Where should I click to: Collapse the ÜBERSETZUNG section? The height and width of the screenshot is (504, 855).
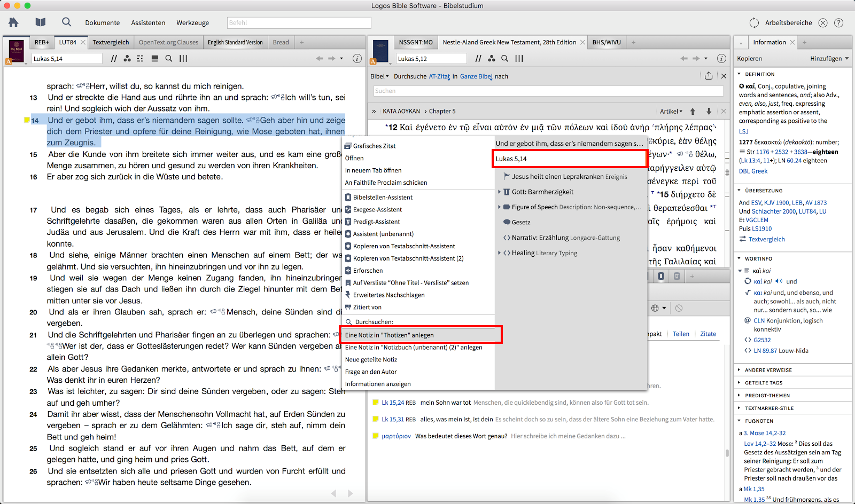(739, 191)
